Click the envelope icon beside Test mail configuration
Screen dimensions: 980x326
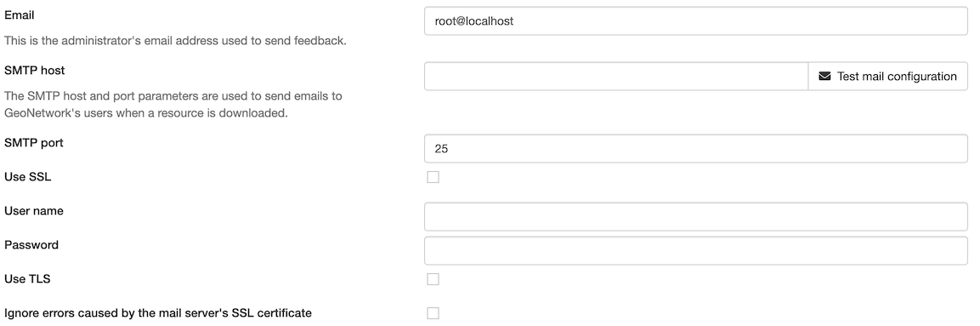824,77
